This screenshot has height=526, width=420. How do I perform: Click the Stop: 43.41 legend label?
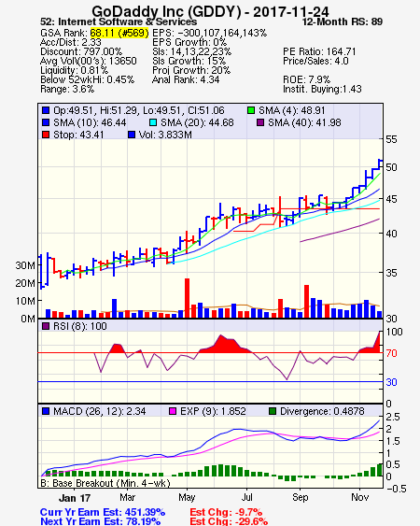click(x=78, y=135)
